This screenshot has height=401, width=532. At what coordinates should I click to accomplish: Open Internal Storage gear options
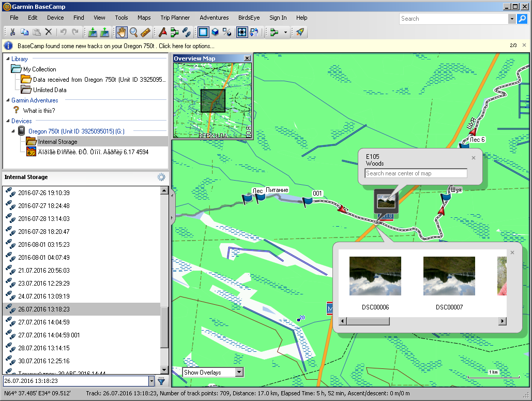tap(161, 177)
